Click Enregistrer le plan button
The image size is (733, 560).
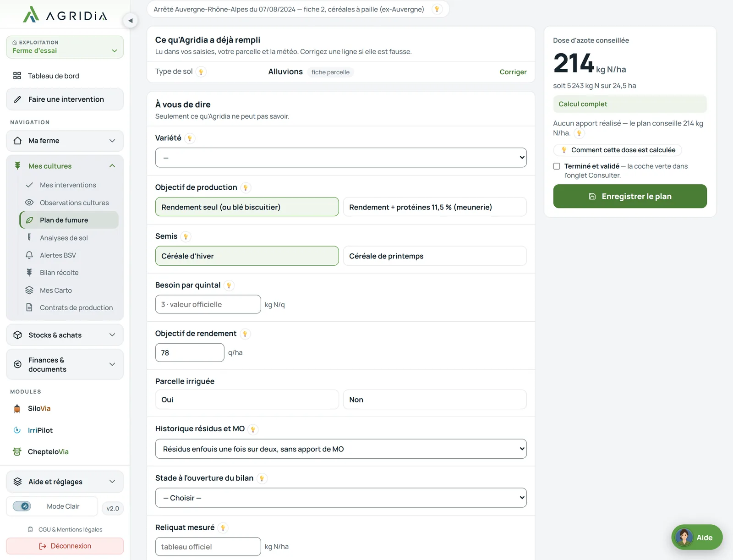click(630, 197)
